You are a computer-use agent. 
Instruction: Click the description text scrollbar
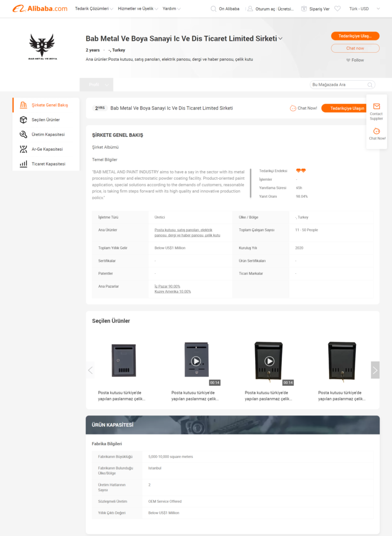click(251, 183)
